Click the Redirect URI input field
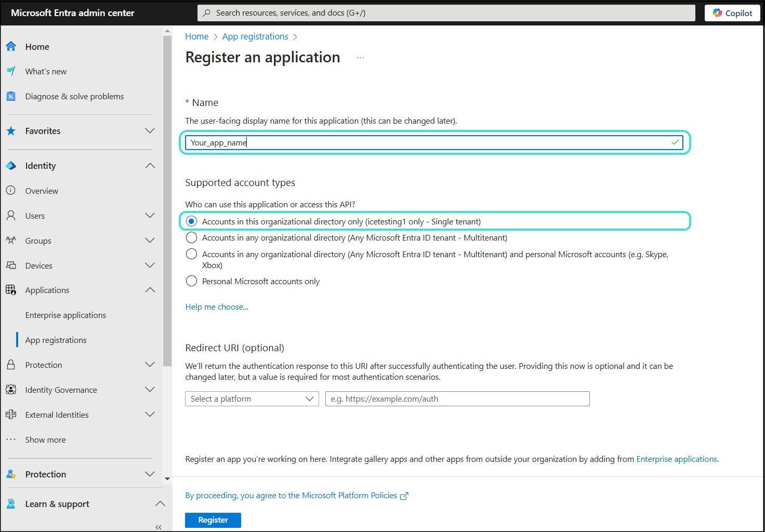The height and width of the screenshot is (532, 765). [457, 398]
